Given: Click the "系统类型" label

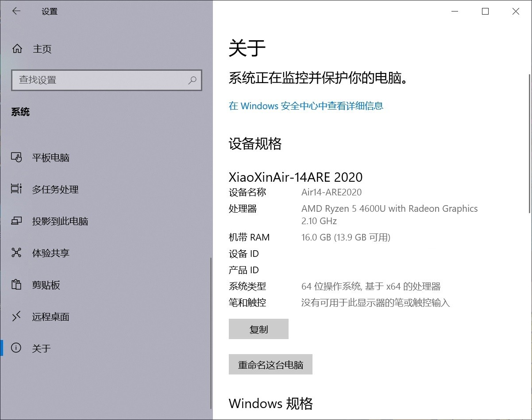Looking at the screenshot, I should (x=247, y=286).
